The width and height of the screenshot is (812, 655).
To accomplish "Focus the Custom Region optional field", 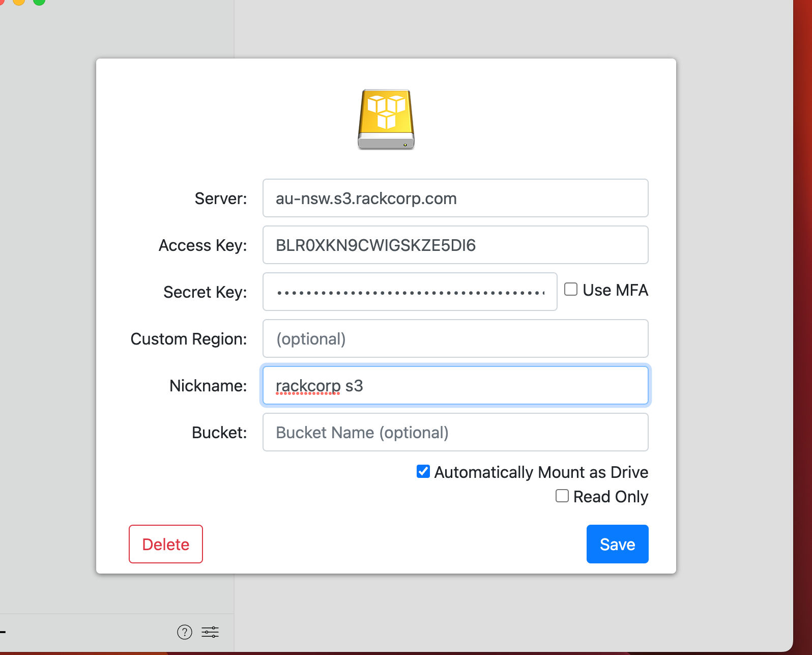I will click(455, 338).
